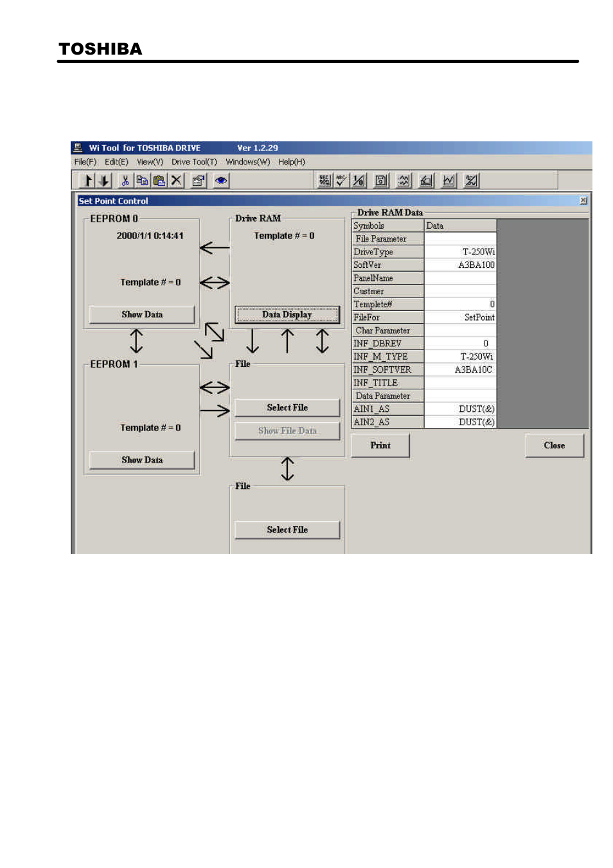Click the diagonal arrow pointing to upper-left
The height and width of the screenshot is (868, 613).
(214, 332)
